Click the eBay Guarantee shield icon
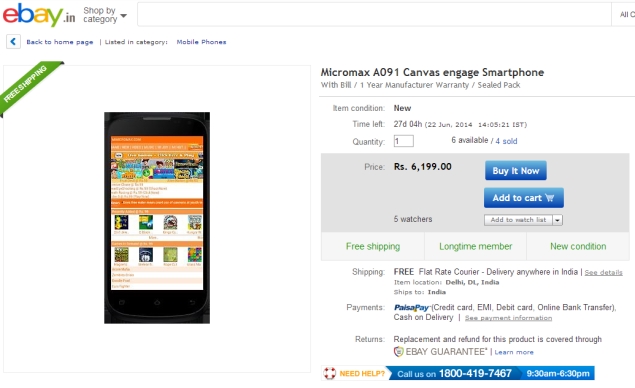Image resolution: width=635 pixels, height=388 pixels. (x=398, y=352)
